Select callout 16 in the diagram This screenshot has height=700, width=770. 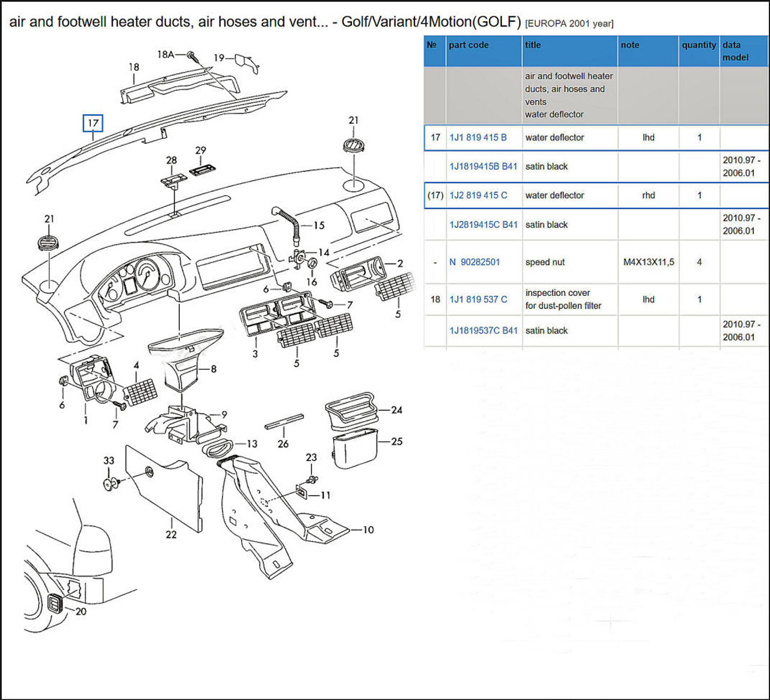[312, 281]
